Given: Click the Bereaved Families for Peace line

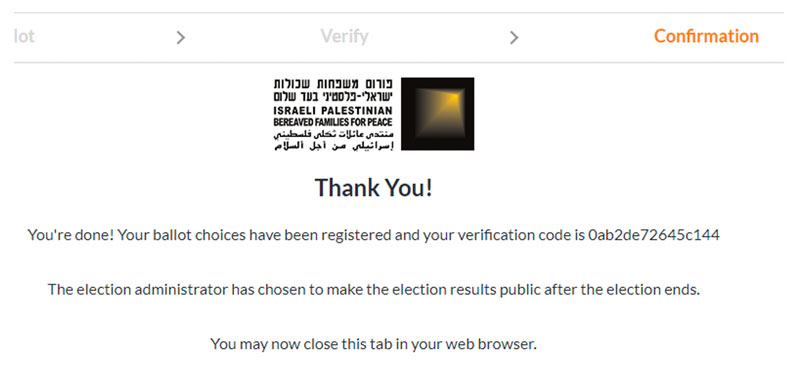Looking at the screenshot, I should click(333, 122).
